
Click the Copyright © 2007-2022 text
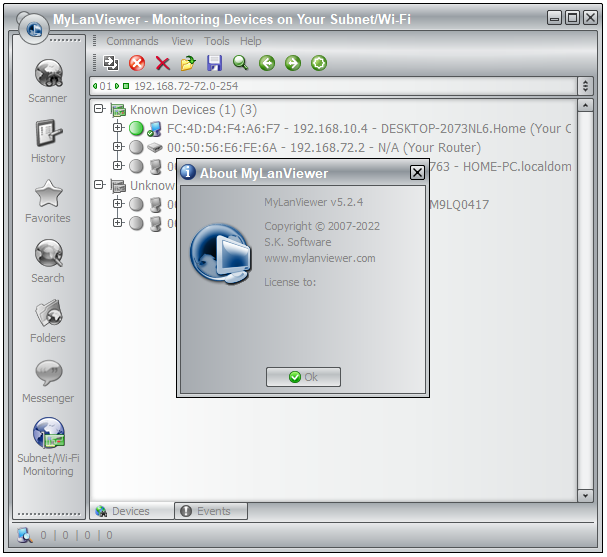point(322,226)
